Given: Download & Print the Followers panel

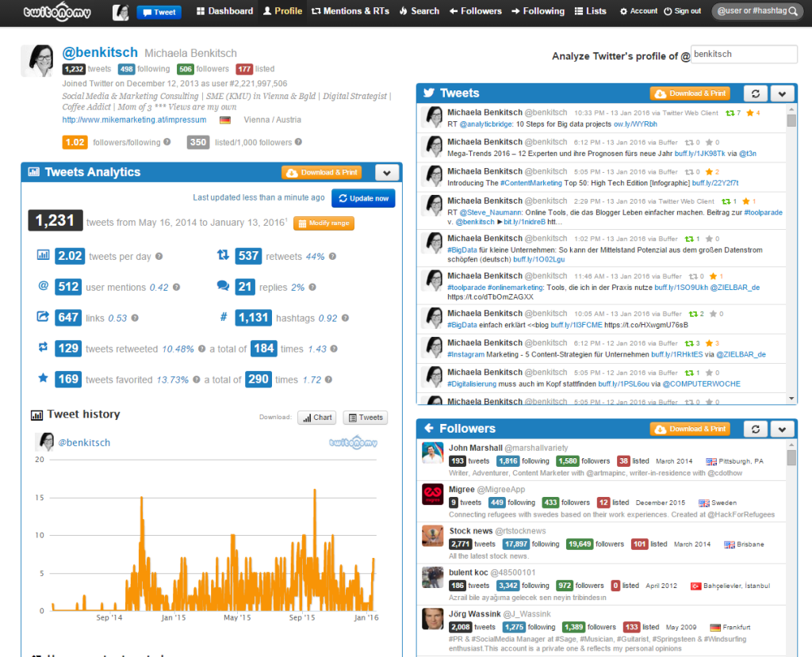Looking at the screenshot, I should click(x=690, y=430).
